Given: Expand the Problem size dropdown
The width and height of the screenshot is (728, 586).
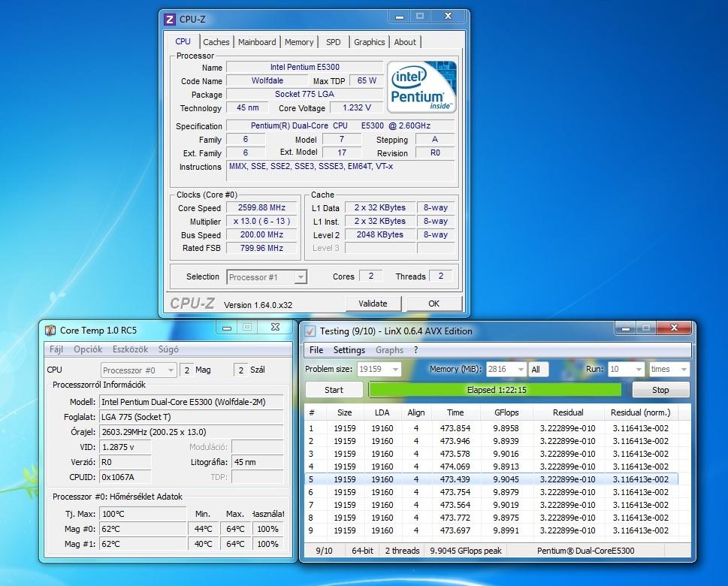Looking at the screenshot, I should click(x=396, y=370).
